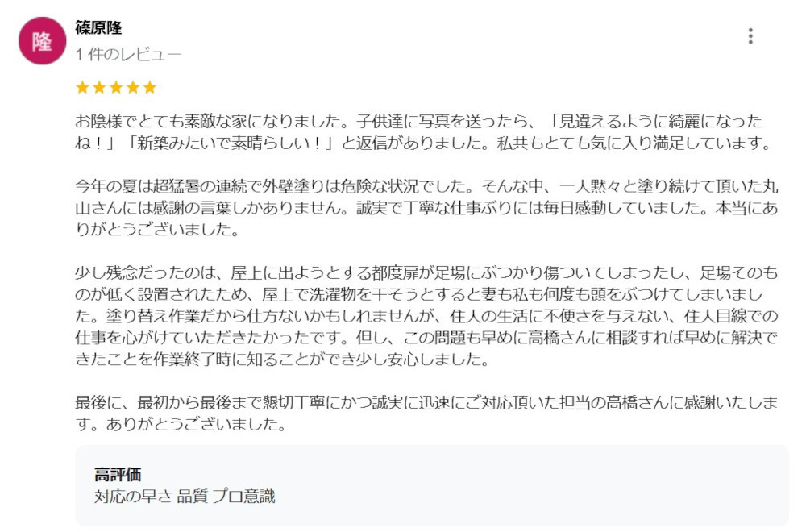Click the paragraph starting お陰様でとても素敵な家に
This screenshot has width=806, height=532.
[x=424, y=131]
